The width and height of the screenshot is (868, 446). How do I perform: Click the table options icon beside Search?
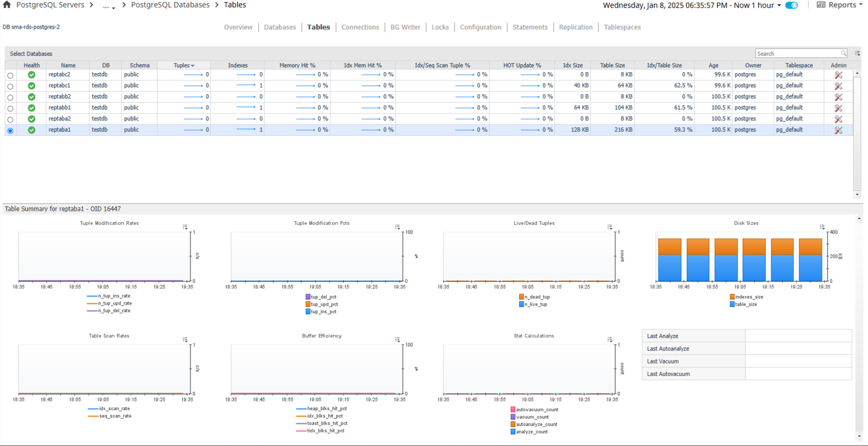[x=857, y=53]
